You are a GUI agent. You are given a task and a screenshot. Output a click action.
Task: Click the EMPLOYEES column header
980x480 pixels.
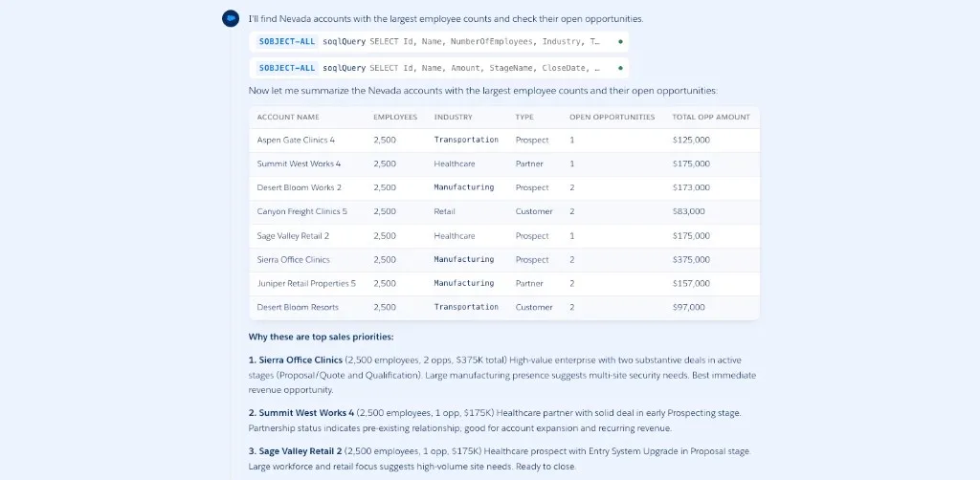(x=395, y=118)
